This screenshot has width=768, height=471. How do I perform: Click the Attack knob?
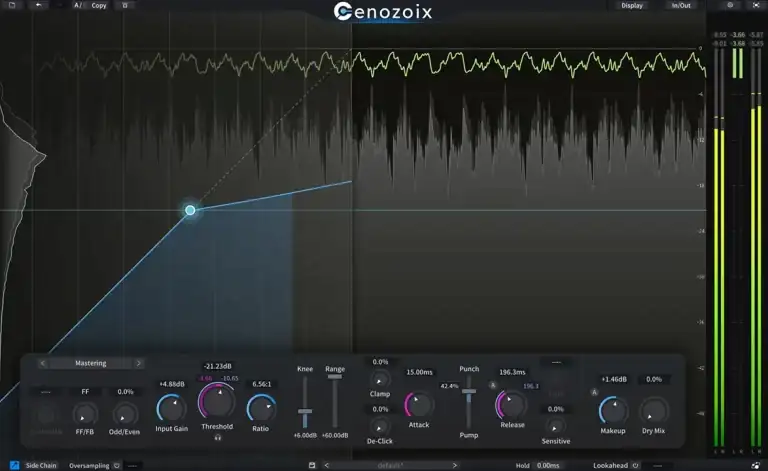(x=419, y=405)
